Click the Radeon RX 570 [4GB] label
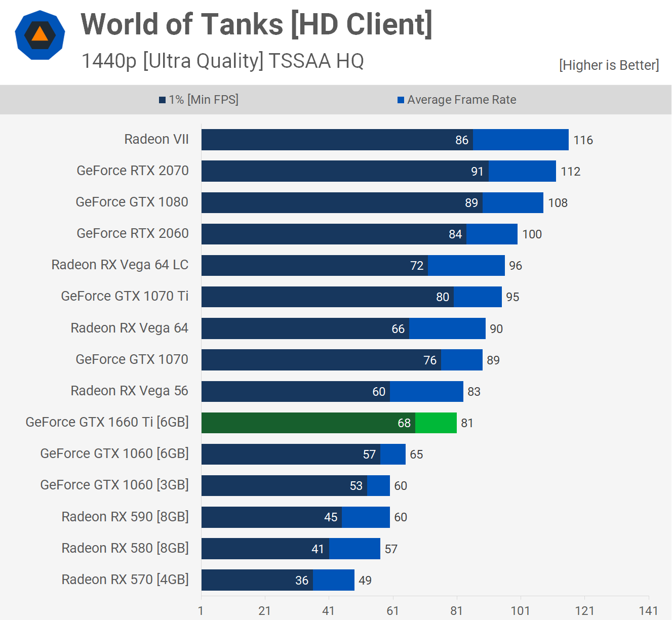The height and width of the screenshot is (620, 672). click(125, 580)
